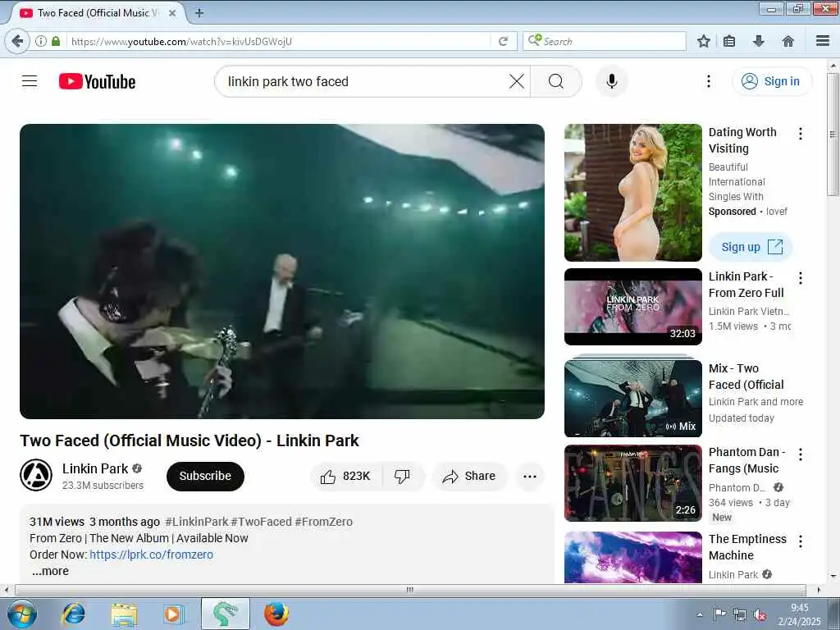Image resolution: width=840 pixels, height=630 pixels.
Task: Click the network tray icon
Action: 740,614
